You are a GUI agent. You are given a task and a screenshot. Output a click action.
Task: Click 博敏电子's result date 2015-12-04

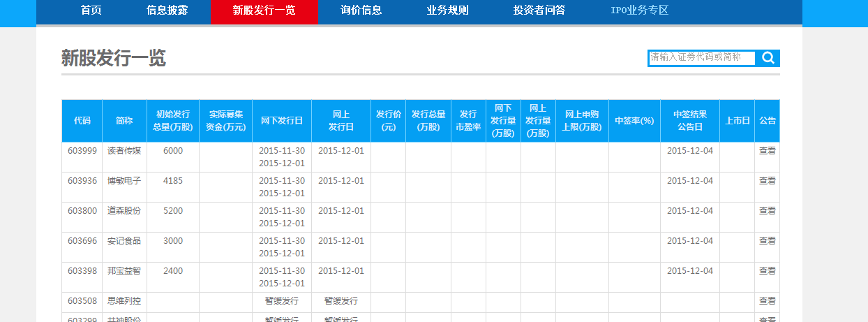pyautogui.click(x=690, y=181)
